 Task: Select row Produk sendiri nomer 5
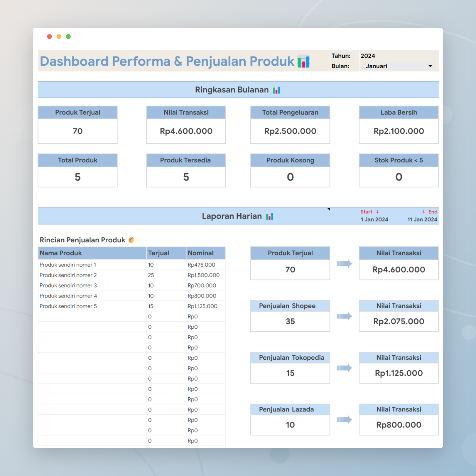coord(132,306)
